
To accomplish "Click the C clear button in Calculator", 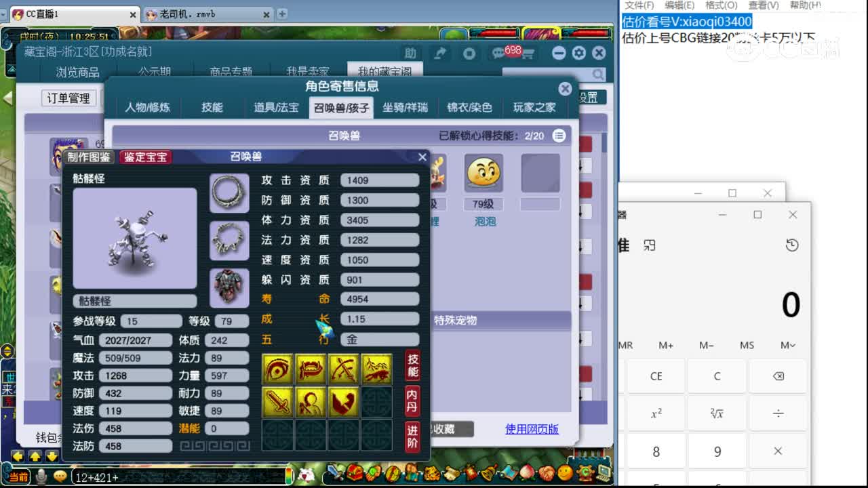I will (x=717, y=376).
